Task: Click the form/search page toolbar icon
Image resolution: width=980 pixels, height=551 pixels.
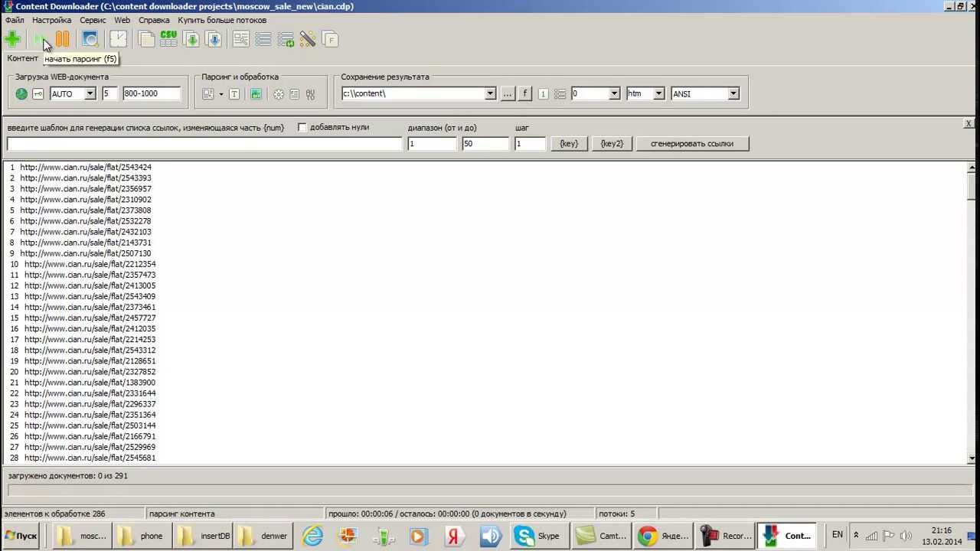Action: pyautogui.click(x=241, y=39)
